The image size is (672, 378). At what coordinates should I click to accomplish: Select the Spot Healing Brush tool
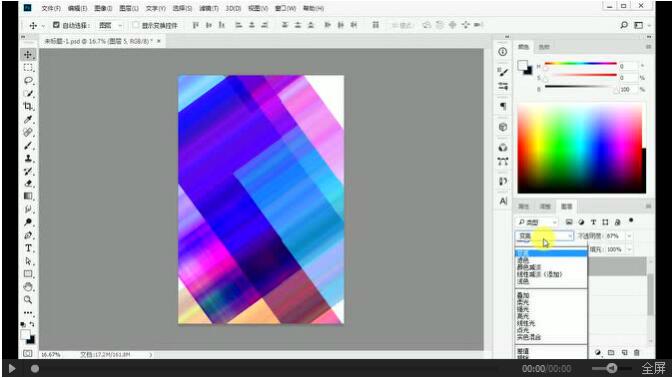tap(28, 132)
